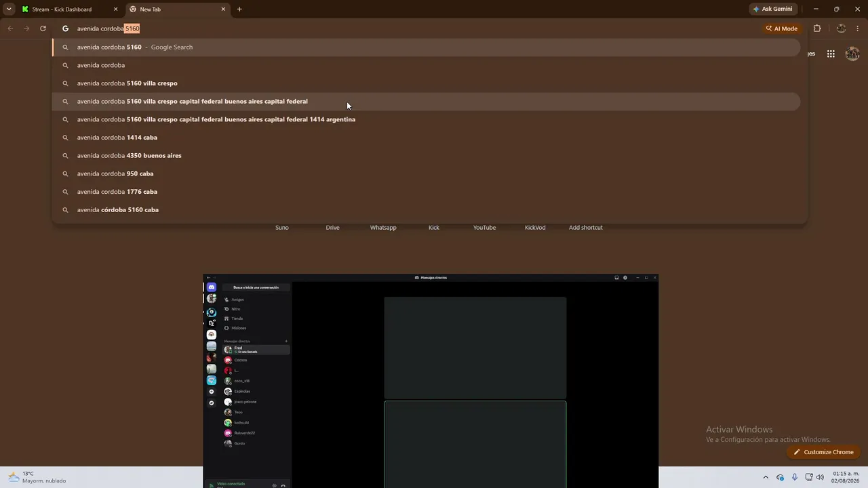
Task: Toggle Discord noise suppression icon
Action: coord(274,485)
